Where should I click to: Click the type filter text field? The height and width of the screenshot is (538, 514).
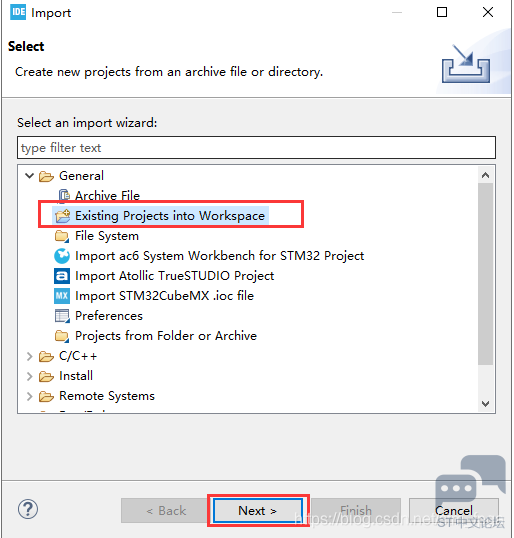click(256, 148)
